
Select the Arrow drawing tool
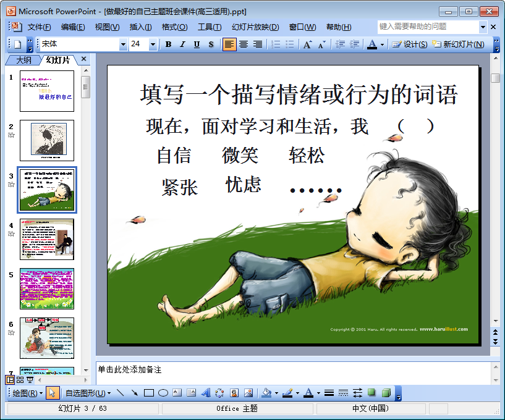coord(134,393)
